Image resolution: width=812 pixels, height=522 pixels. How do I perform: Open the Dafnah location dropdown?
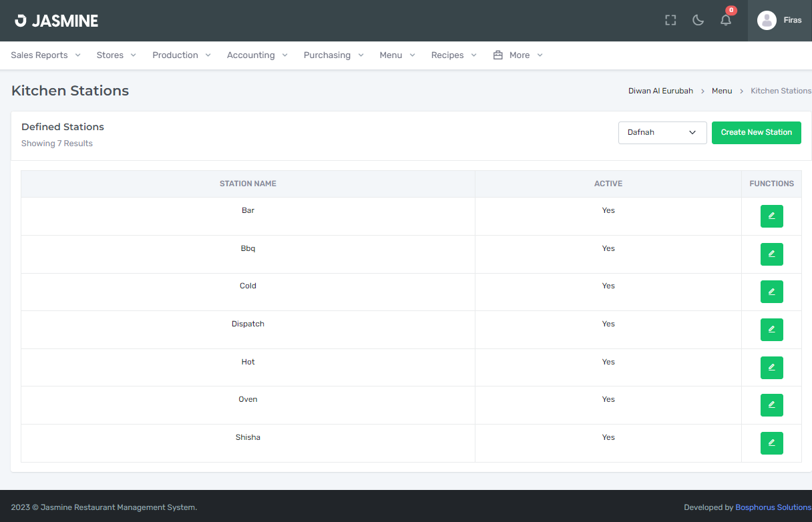(662, 132)
